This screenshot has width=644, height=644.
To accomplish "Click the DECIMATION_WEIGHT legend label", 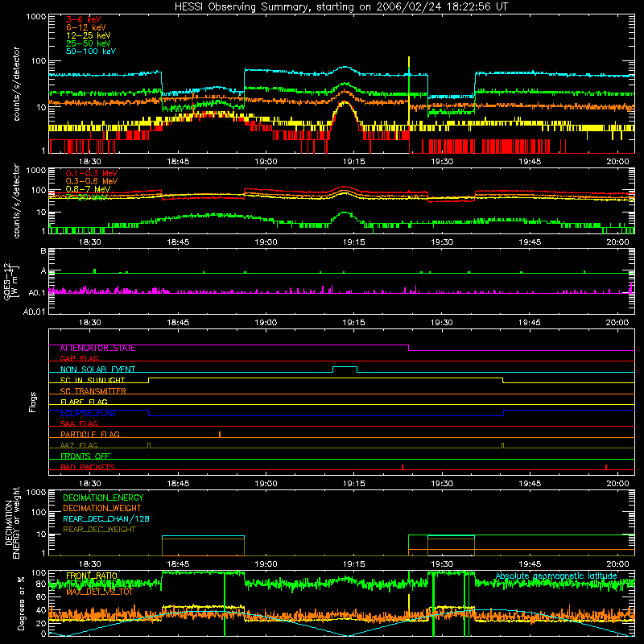I will tap(102, 509).
